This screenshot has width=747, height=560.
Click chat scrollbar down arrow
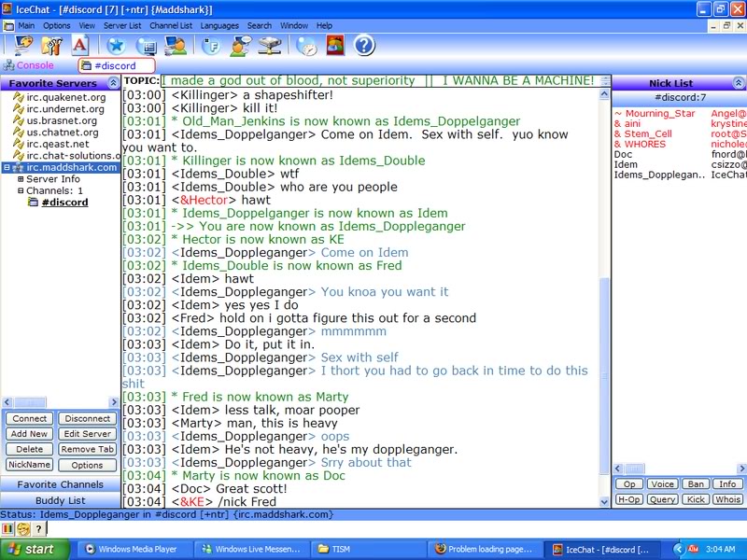click(x=604, y=501)
